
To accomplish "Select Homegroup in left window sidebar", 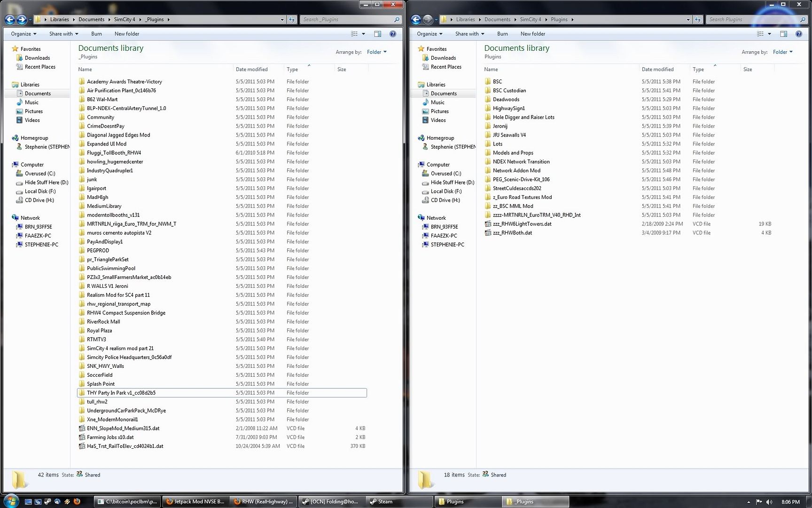I will (x=34, y=138).
